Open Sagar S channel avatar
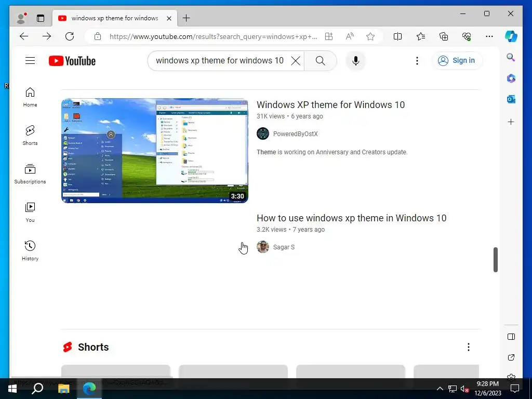Viewport: 532px width, 399px height. click(x=263, y=247)
